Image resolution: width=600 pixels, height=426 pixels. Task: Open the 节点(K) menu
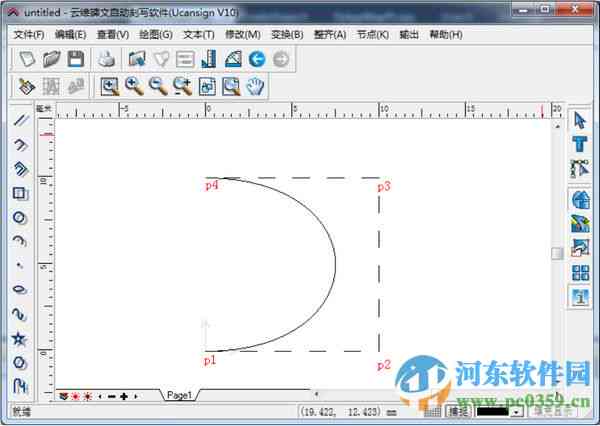[x=373, y=35]
